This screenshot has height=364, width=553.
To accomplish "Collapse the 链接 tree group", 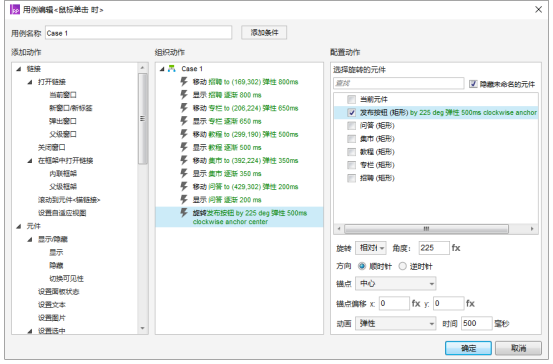I will click(18, 69).
